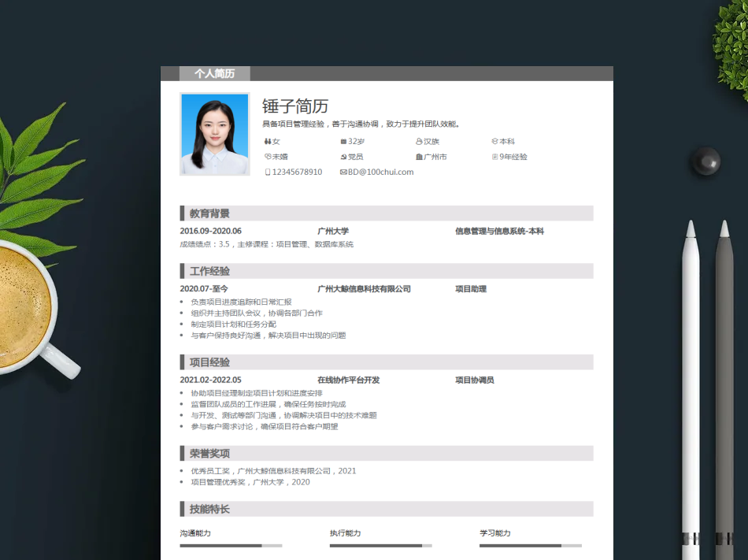Click the 执行能力 skill level bar
748x560 pixels.
click(x=380, y=545)
